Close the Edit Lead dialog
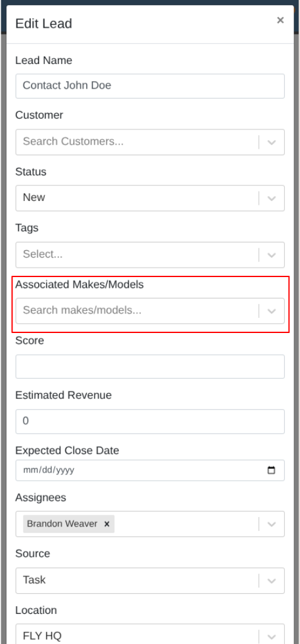This screenshot has height=644, width=300. coord(281,20)
